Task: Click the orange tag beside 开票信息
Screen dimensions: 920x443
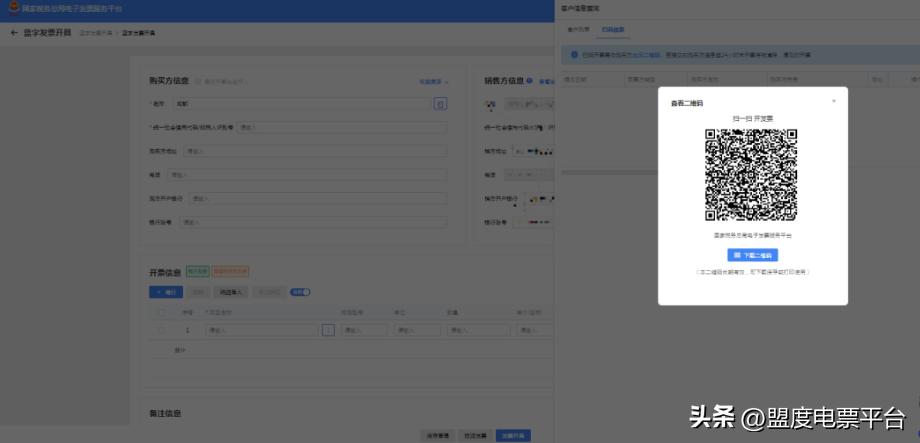Action: 231,272
